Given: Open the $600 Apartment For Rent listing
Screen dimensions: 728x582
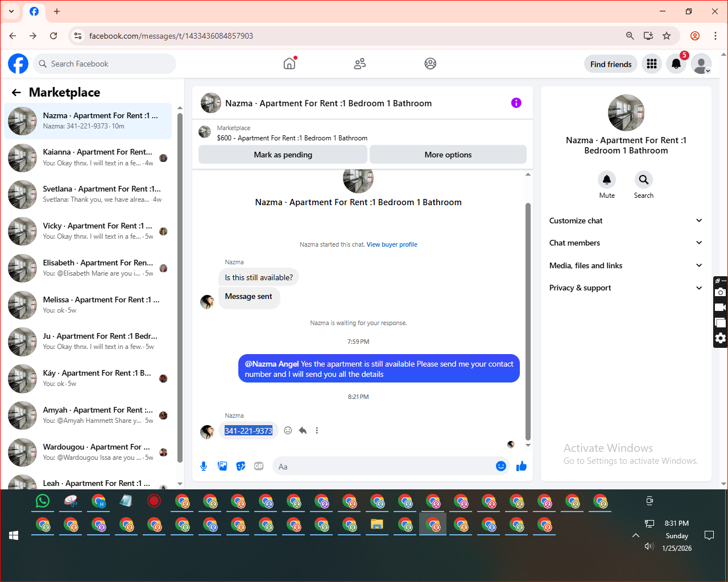Looking at the screenshot, I should pos(292,138).
